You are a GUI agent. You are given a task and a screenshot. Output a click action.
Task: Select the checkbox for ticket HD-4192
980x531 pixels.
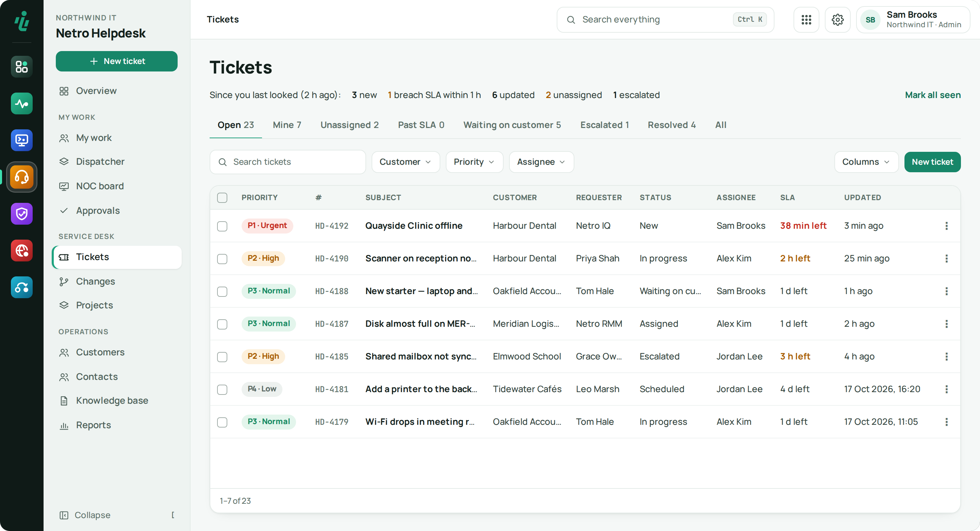click(x=222, y=226)
